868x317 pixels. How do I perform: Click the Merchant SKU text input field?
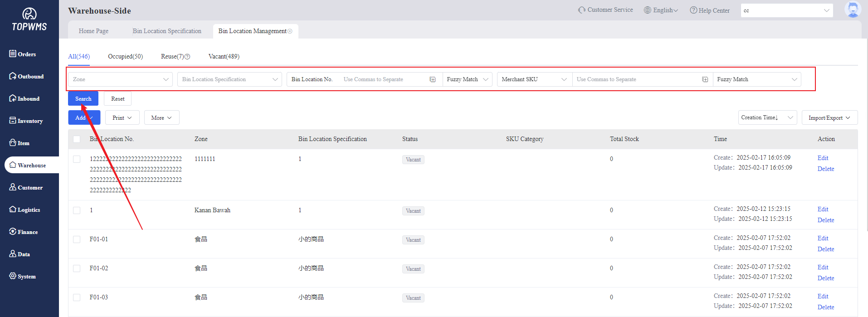pos(637,79)
